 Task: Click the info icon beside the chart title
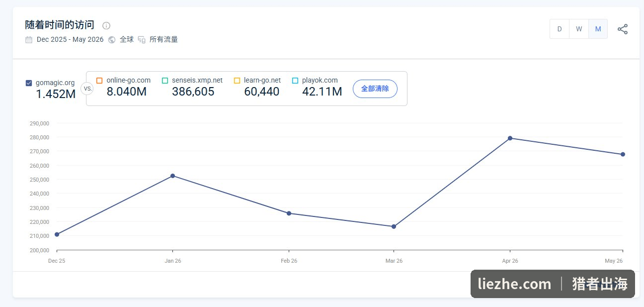click(106, 25)
